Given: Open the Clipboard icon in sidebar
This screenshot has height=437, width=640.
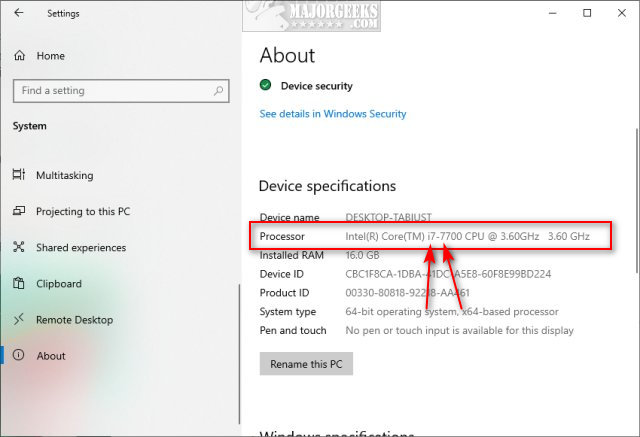Looking at the screenshot, I should (19, 283).
